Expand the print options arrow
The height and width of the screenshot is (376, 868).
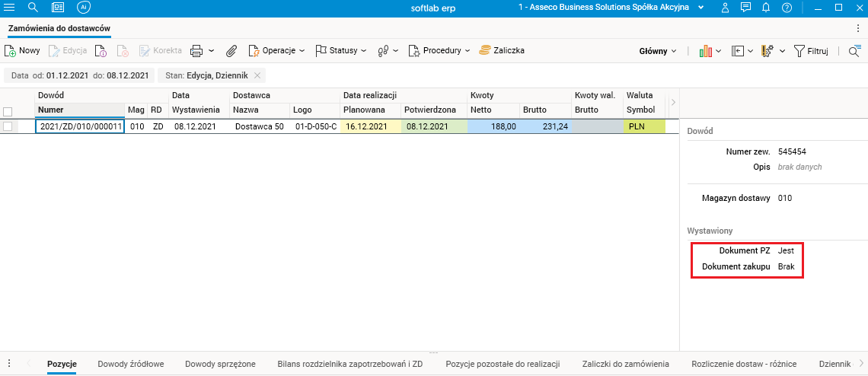click(212, 51)
